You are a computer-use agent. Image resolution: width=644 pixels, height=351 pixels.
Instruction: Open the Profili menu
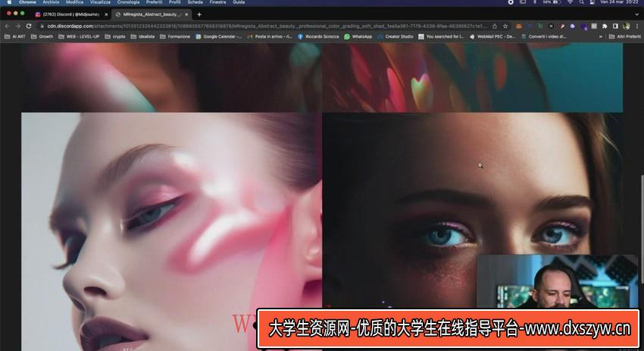pos(174,2)
